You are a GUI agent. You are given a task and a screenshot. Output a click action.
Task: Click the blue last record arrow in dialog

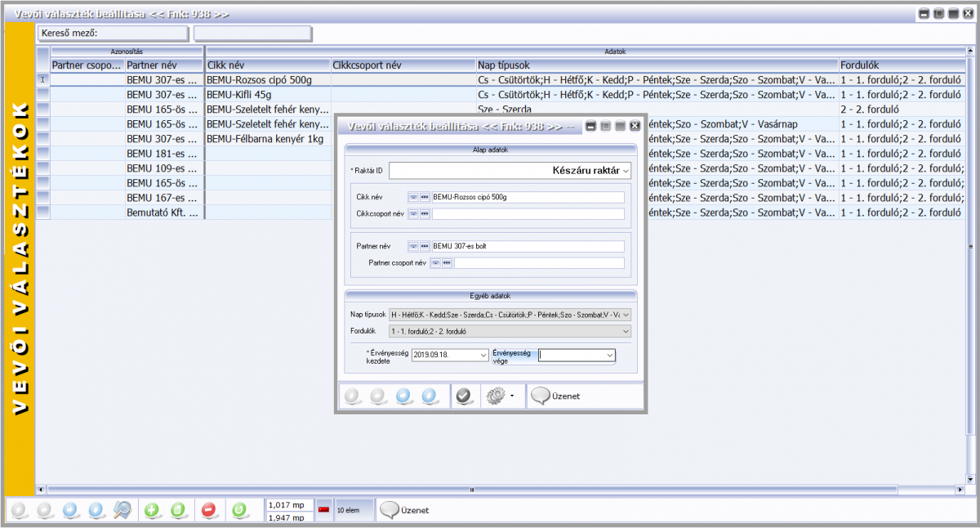point(430,396)
